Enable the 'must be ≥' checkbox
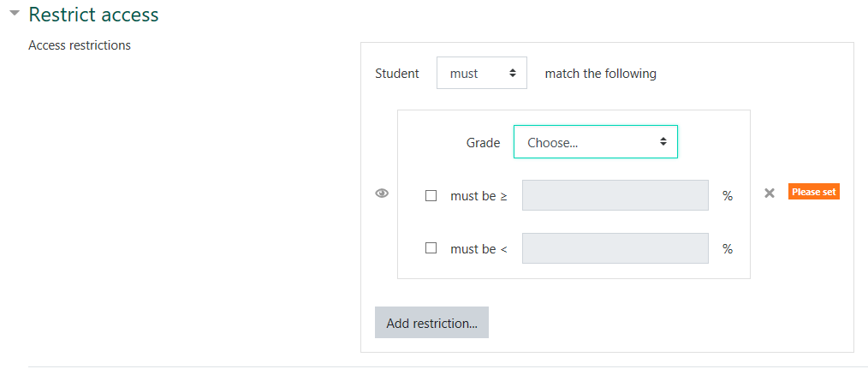Viewport: 868px width, 375px height. click(x=431, y=195)
